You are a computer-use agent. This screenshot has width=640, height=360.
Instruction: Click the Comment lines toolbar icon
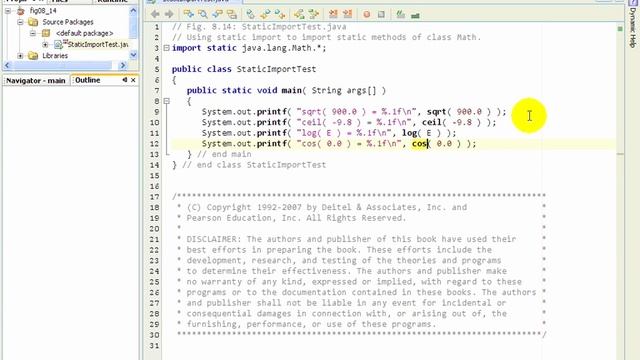pos(400,14)
